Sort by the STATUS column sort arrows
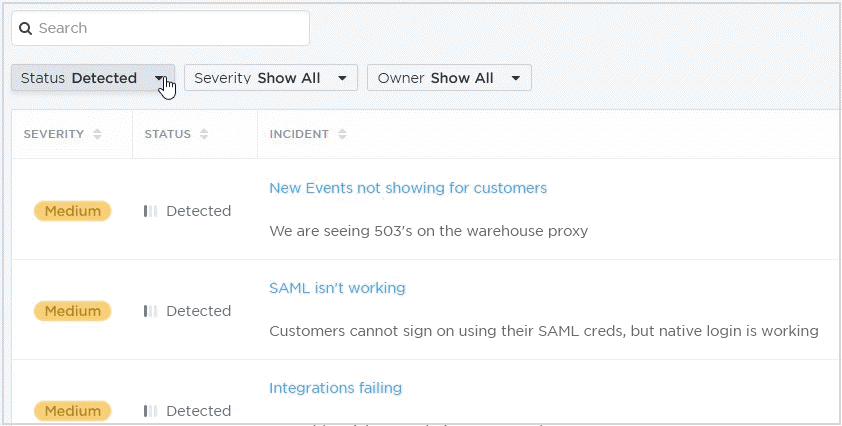This screenshot has width=842, height=426. [x=204, y=134]
